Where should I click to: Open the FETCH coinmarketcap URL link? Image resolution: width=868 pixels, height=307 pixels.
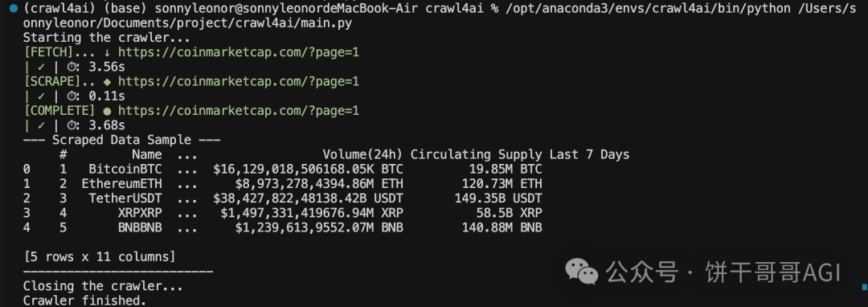coord(239,52)
